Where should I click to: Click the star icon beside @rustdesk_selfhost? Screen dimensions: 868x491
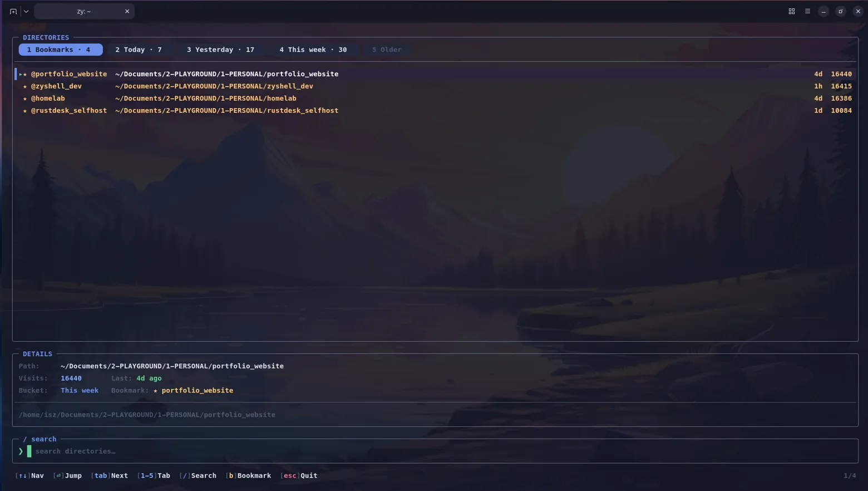click(x=24, y=111)
